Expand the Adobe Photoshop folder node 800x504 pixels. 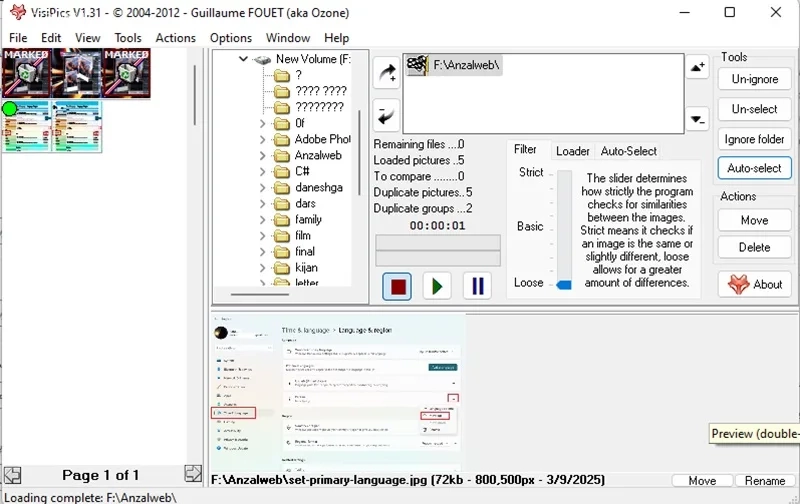[x=262, y=139]
